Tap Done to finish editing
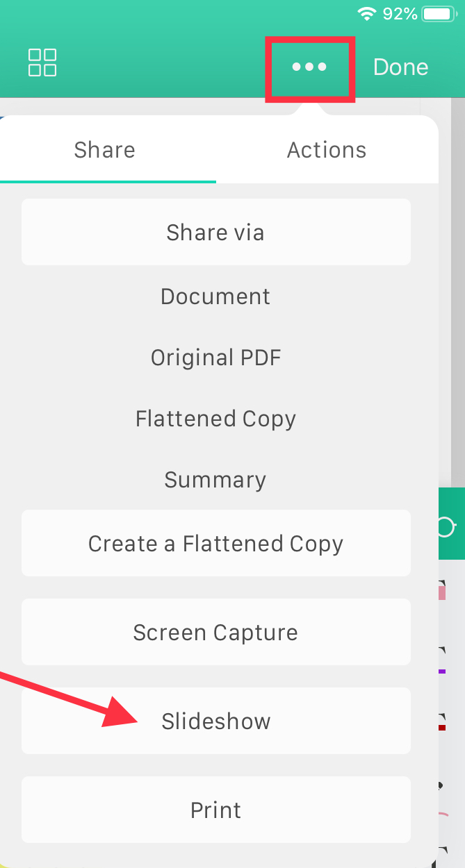The width and height of the screenshot is (465, 868). coord(401,67)
